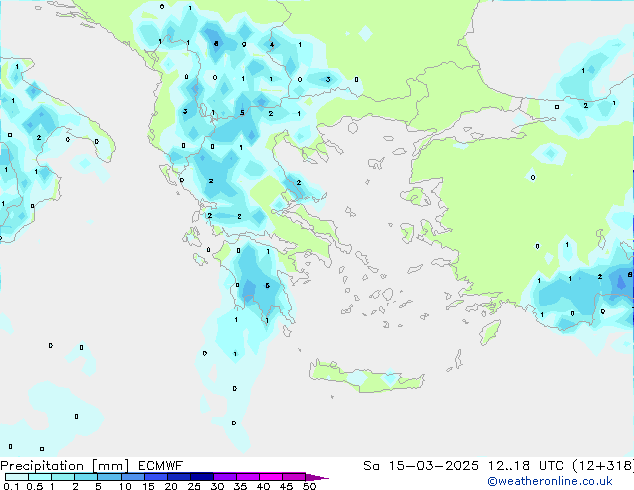Viewport: 634px width, 490px height.
Task: Click the island of Rhodes outline
Action: (490, 332)
